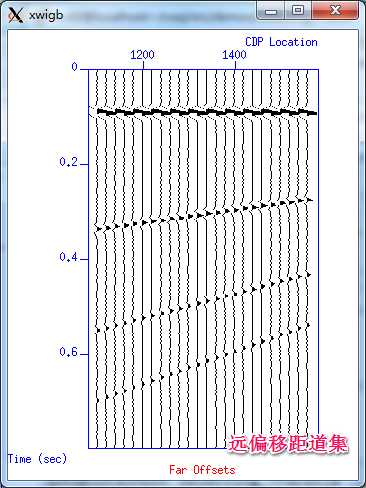The image size is (366, 488).
Task: Click the X11 icon in title bar
Action: pos(16,15)
